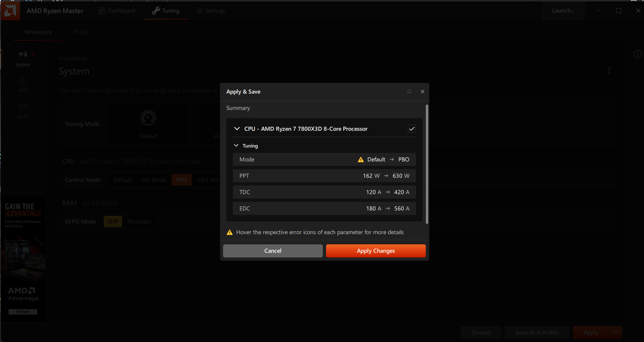Set EXPO Mode to OFF

pos(113,221)
